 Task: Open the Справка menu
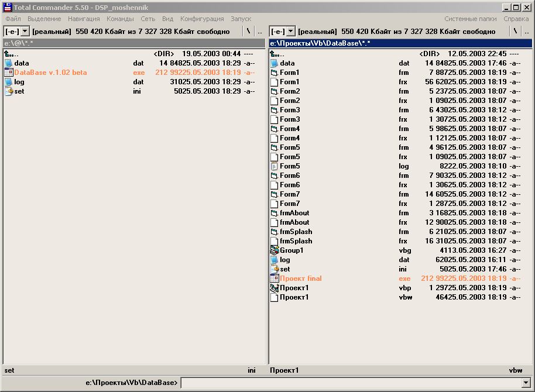[x=516, y=19]
